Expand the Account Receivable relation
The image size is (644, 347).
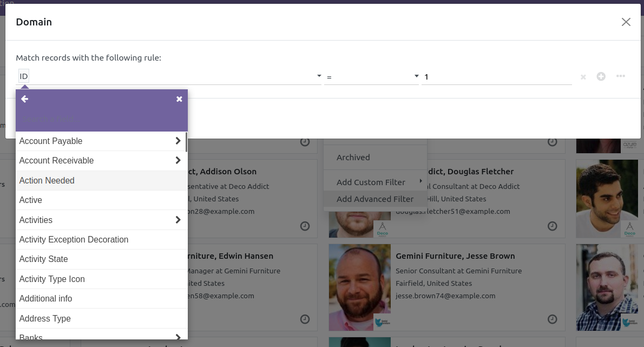(178, 160)
